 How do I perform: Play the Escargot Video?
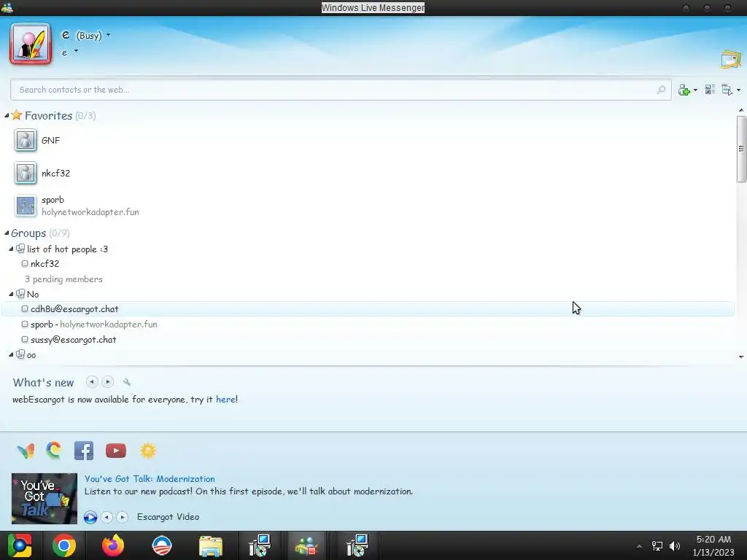90,517
